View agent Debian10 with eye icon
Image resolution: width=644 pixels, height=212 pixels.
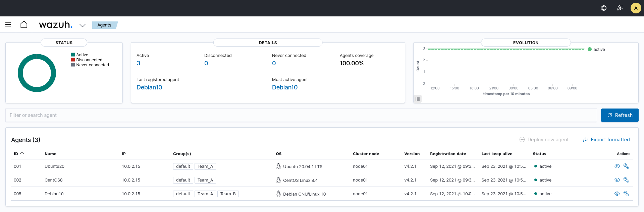(x=617, y=194)
